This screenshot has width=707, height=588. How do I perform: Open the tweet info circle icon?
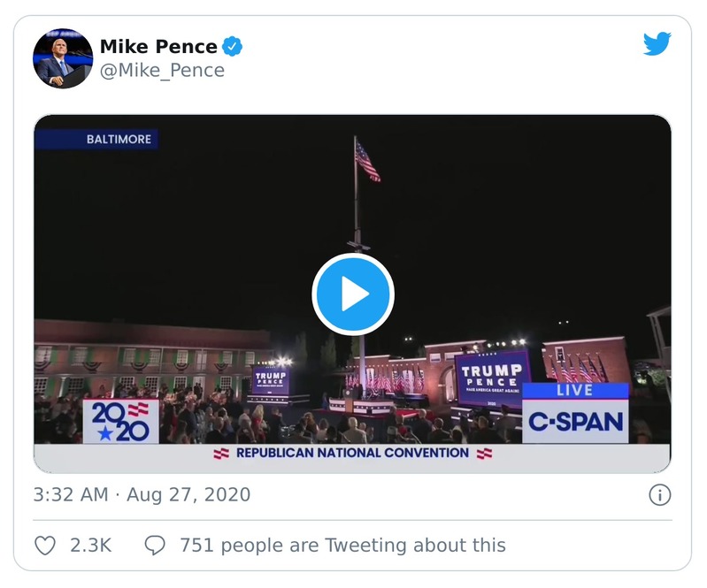[x=659, y=495]
